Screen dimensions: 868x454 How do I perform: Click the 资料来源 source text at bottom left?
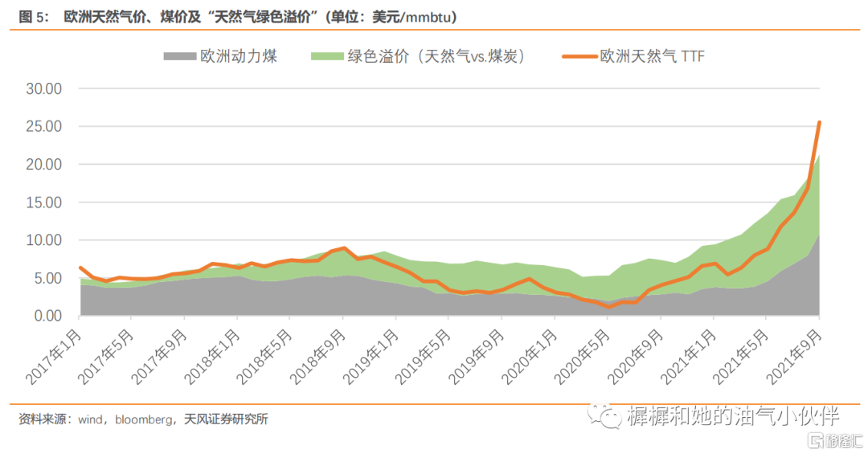[44, 419]
